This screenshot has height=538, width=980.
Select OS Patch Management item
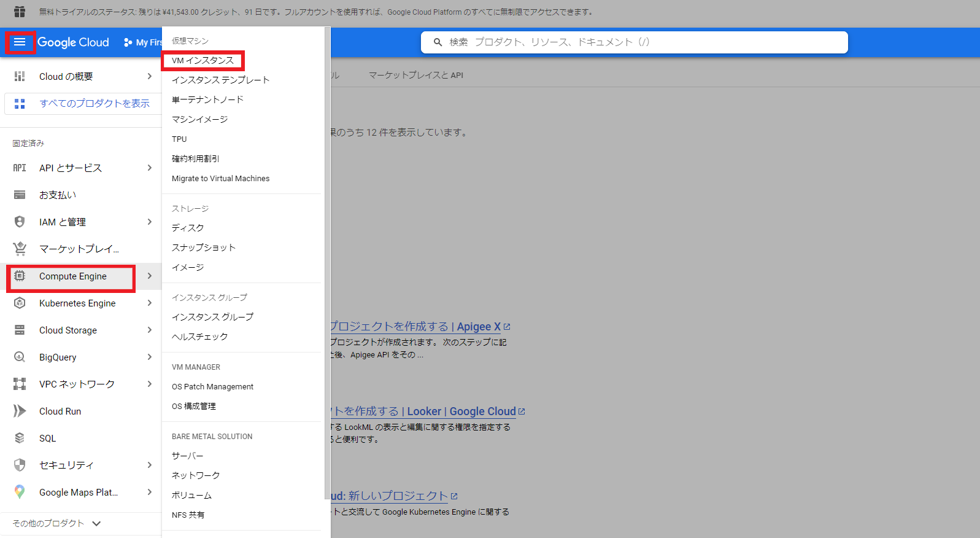tap(212, 386)
